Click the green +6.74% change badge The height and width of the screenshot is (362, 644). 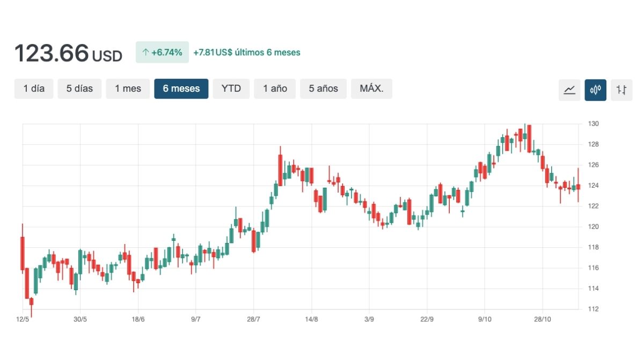(x=162, y=53)
